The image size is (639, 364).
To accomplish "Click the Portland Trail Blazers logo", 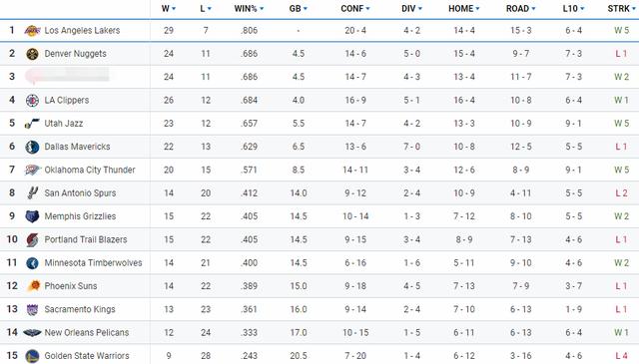I will point(32,239).
